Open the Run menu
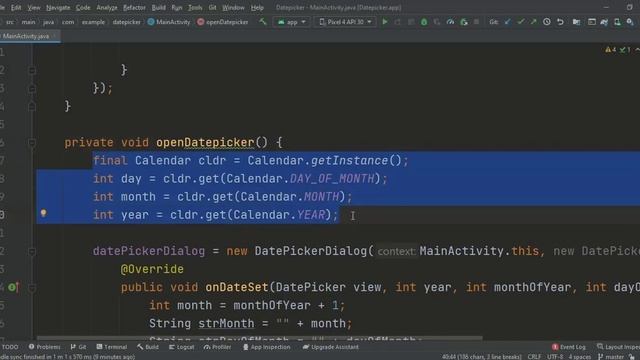 coord(177,7)
